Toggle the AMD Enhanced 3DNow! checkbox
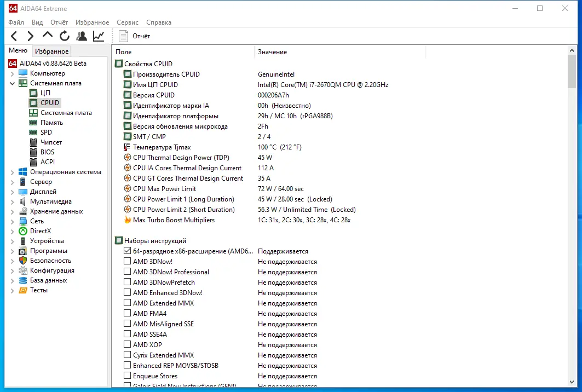582x392 pixels. point(128,292)
